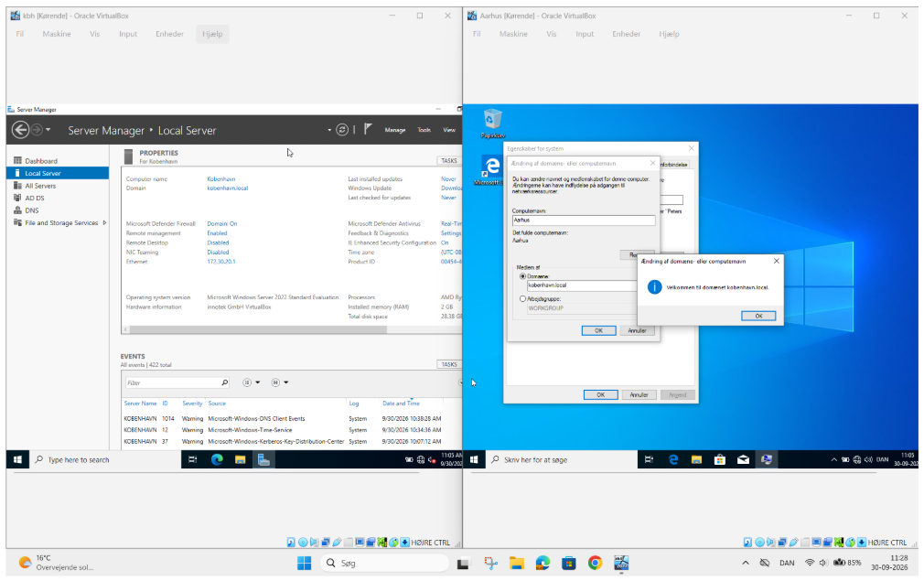
Task: Click host Windows 11 Start button
Action: (304, 564)
